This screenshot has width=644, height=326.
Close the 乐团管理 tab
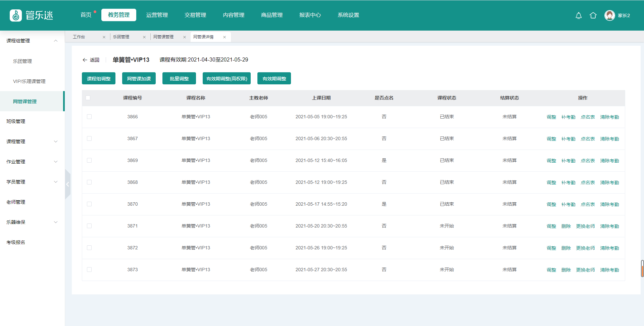click(144, 37)
